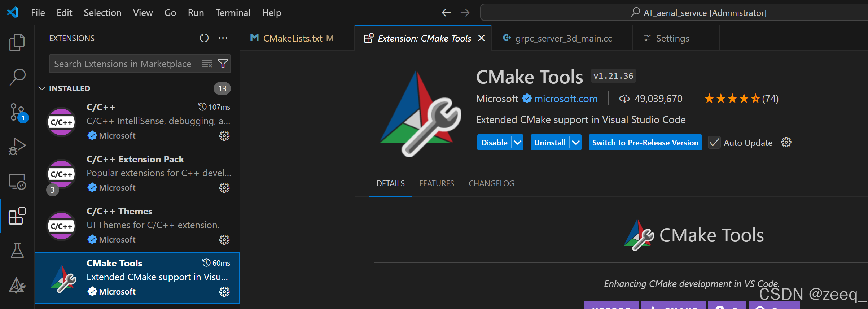
Task: Switch to grpc_server_3d_main.cc tab
Action: pos(562,38)
